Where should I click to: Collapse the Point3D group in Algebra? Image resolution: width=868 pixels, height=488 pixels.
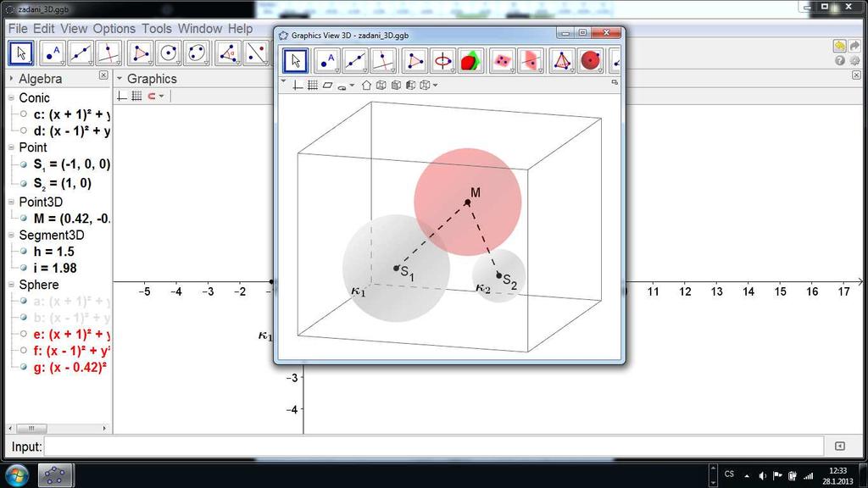coord(11,202)
